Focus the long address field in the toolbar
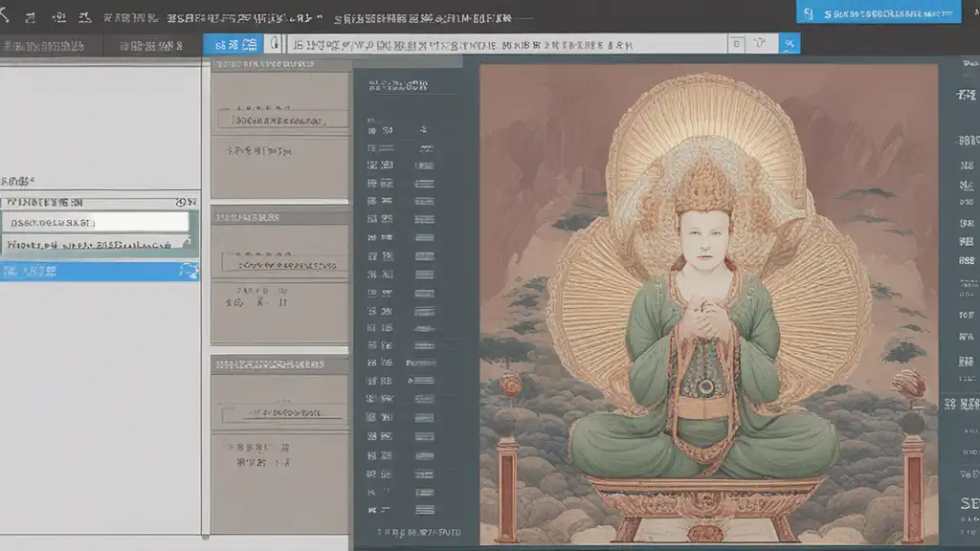 click(507, 44)
